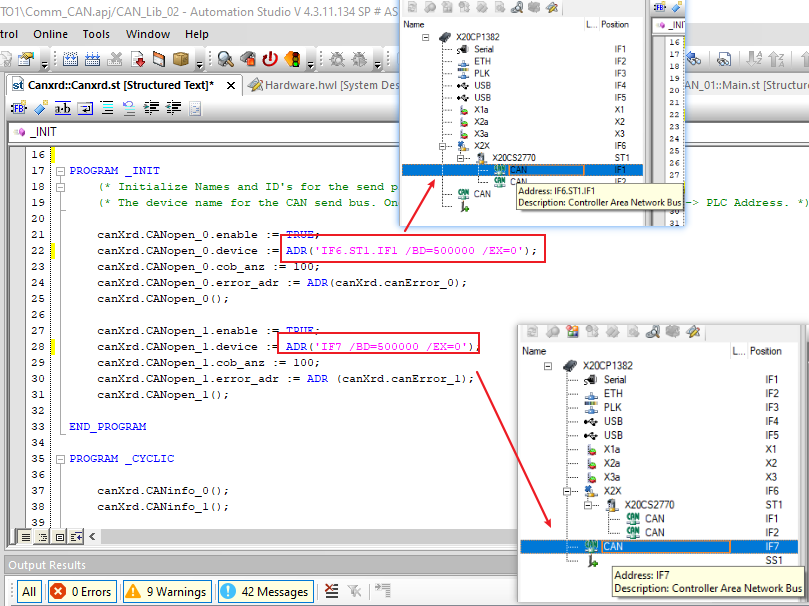Select the X20CS2770 module in lower hardware tree
Viewport: 809px width, 606px height.
(649, 505)
